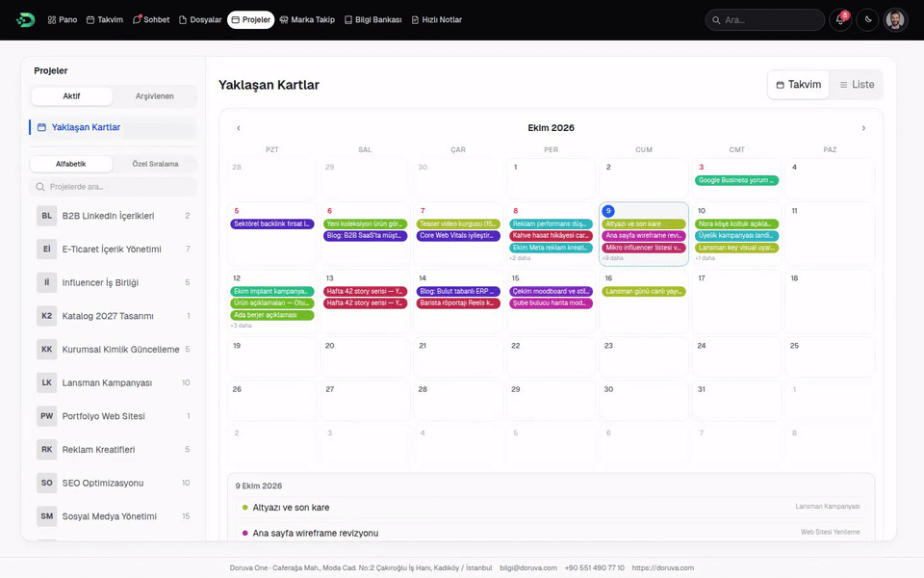Open the https://doruva.com footer link
924x578 pixels.
coord(663,568)
